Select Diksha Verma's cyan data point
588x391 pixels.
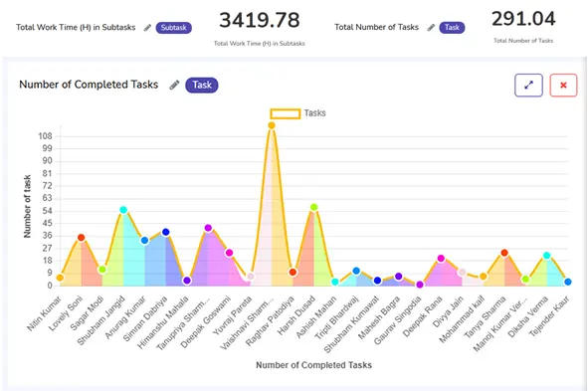547,256
